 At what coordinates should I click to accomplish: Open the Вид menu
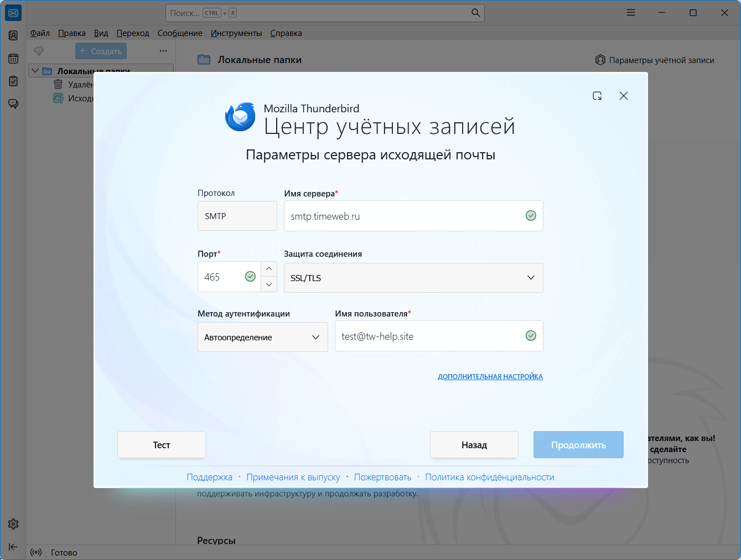pyautogui.click(x=101, y=33)
